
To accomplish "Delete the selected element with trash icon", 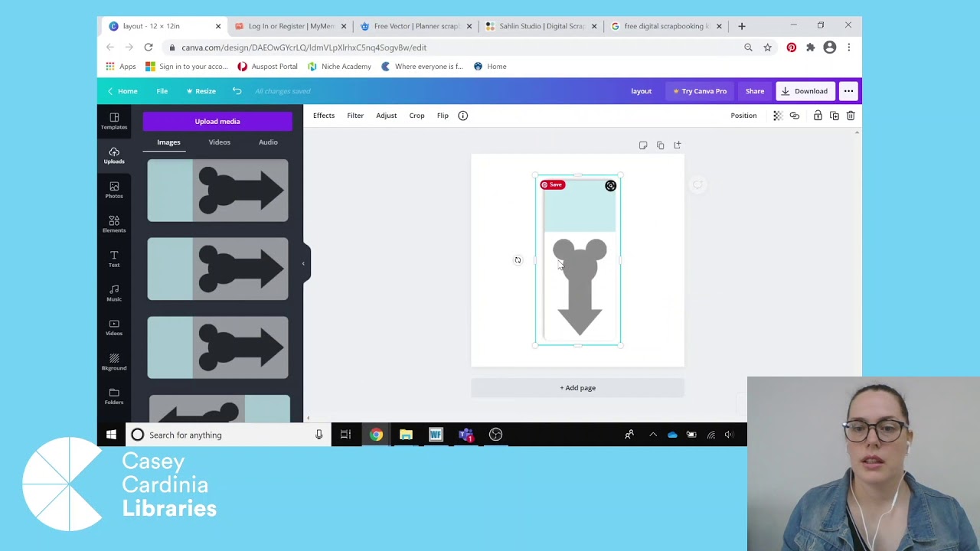I will click(x=851, y=116).
